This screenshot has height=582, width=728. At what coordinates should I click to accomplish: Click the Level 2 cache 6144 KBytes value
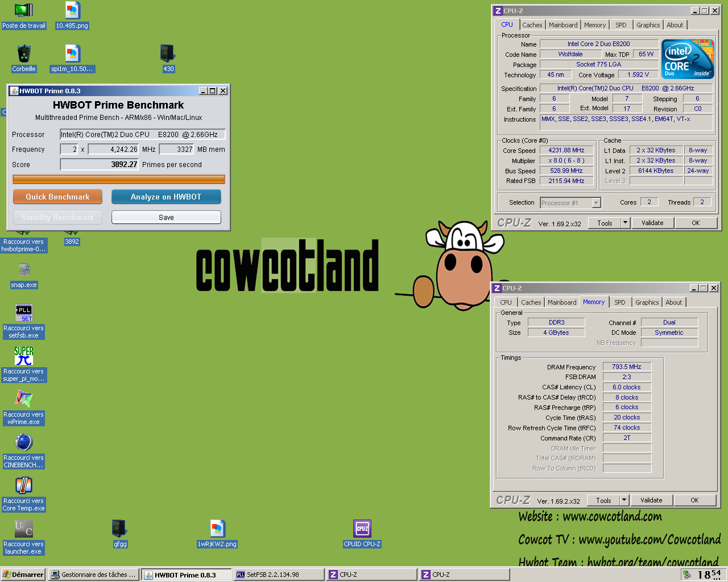click(656, 171)
